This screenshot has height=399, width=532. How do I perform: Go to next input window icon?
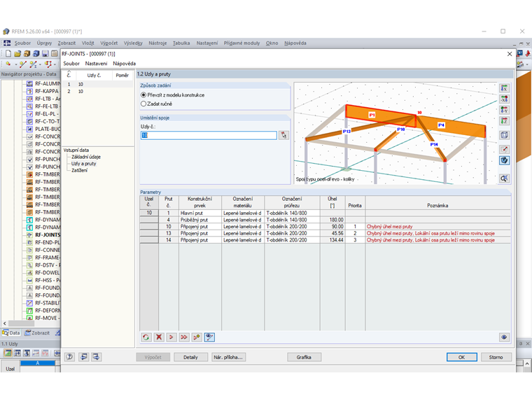tap(97, 357)
